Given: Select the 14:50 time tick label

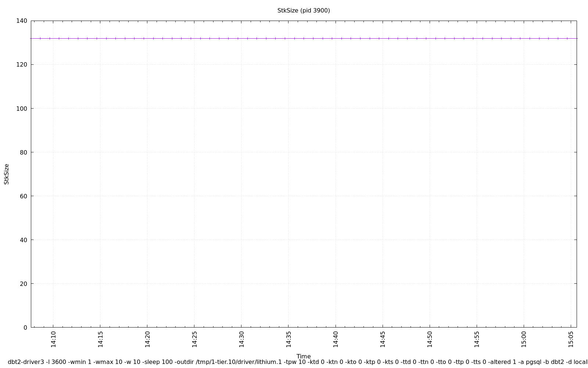Looking at the screenshot, I should click(430, 339).
